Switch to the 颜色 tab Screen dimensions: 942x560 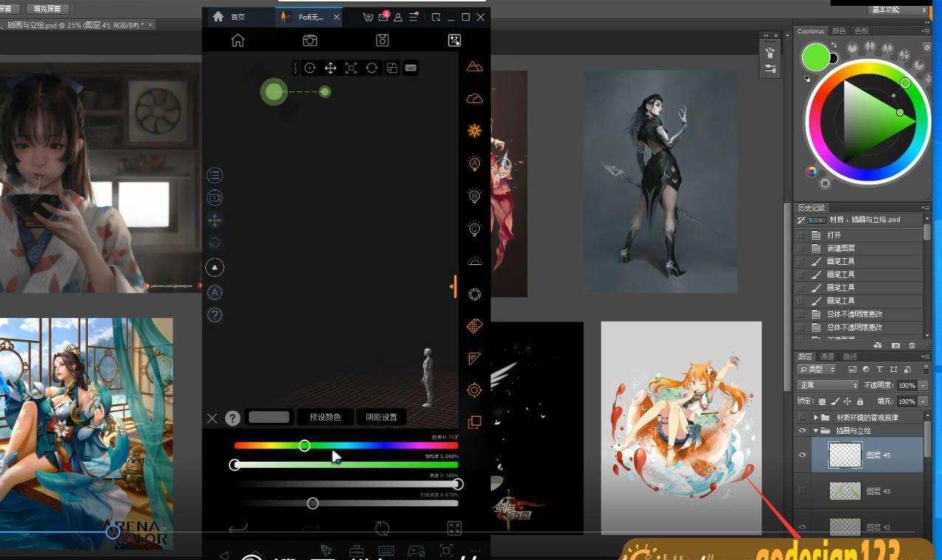coord(839,31)
